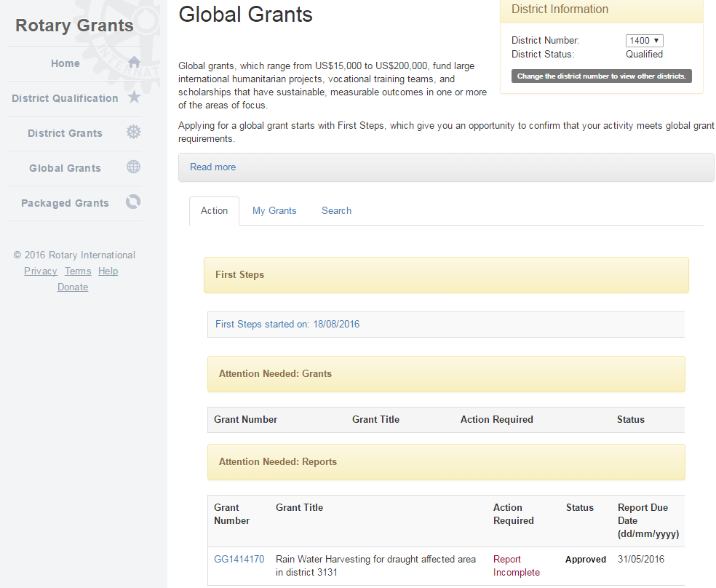Open Packaged Grants sidebar item
The image size is (716, 588).
65,203
